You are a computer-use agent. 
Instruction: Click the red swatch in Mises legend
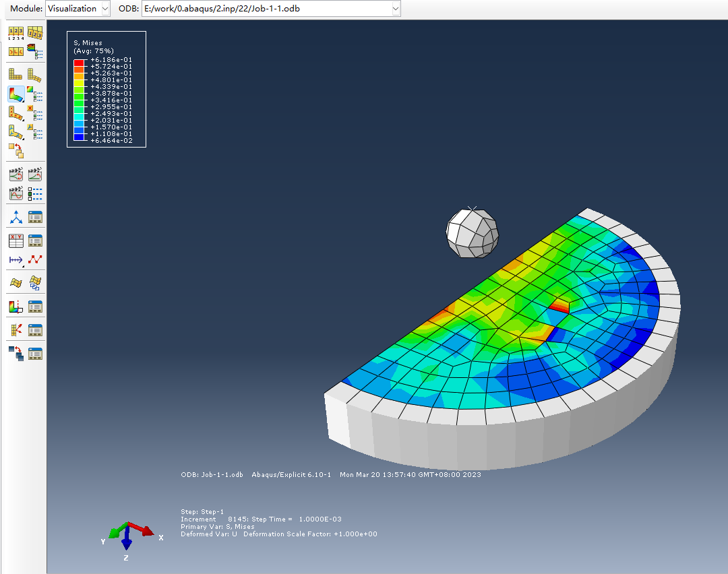(79, 61)
